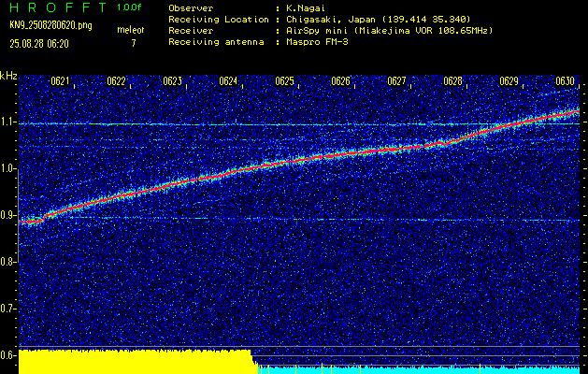The width and height of the screenshot is (588, 374).
Task: Select the AirSpy mini receiver value
Action: click(x=389, y=31)
